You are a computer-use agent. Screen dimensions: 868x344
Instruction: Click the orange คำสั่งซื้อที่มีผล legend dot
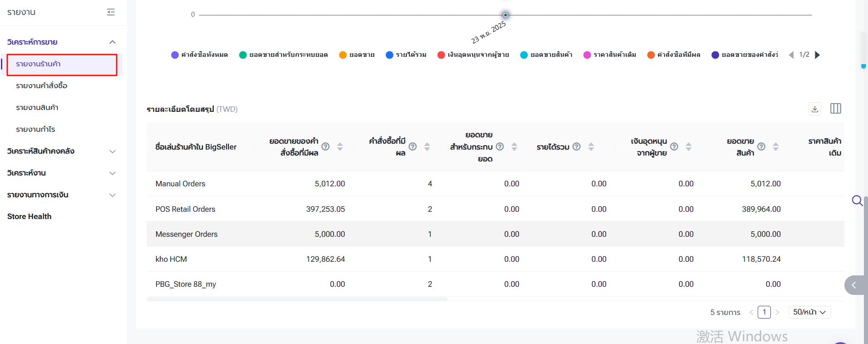(x=651, y=55)
